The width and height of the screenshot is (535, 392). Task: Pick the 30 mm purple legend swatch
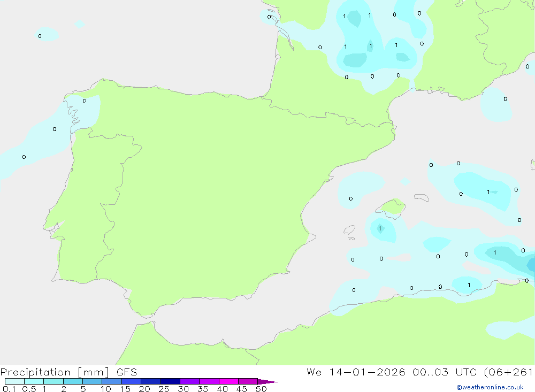pos(189,381)
